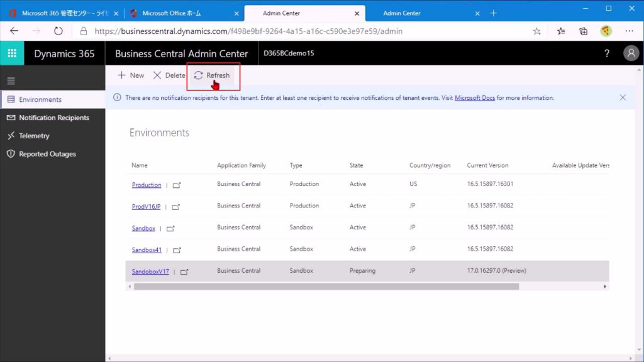Click the info icon in the notification banner
The height and width of the screenshot is (362, 644).
[x=117, y=97]
